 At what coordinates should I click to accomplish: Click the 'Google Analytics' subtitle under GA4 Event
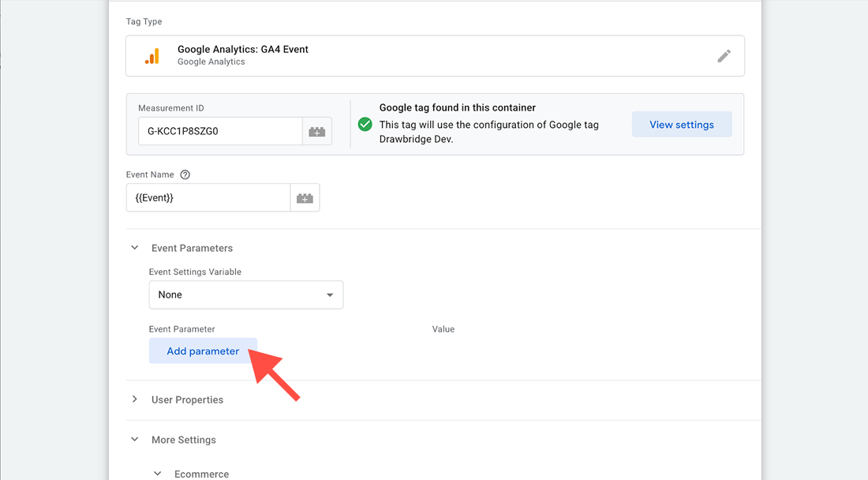[x=211, y=62]
